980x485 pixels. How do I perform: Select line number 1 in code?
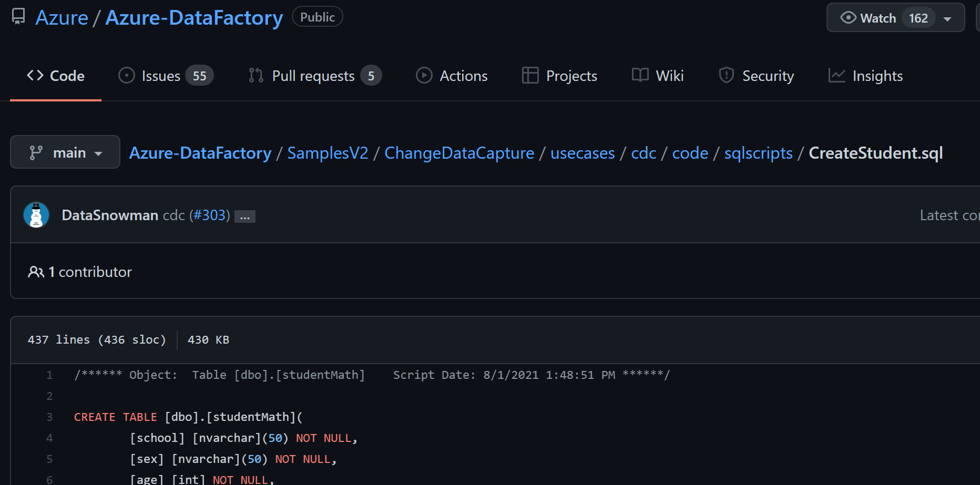(49, 375)
